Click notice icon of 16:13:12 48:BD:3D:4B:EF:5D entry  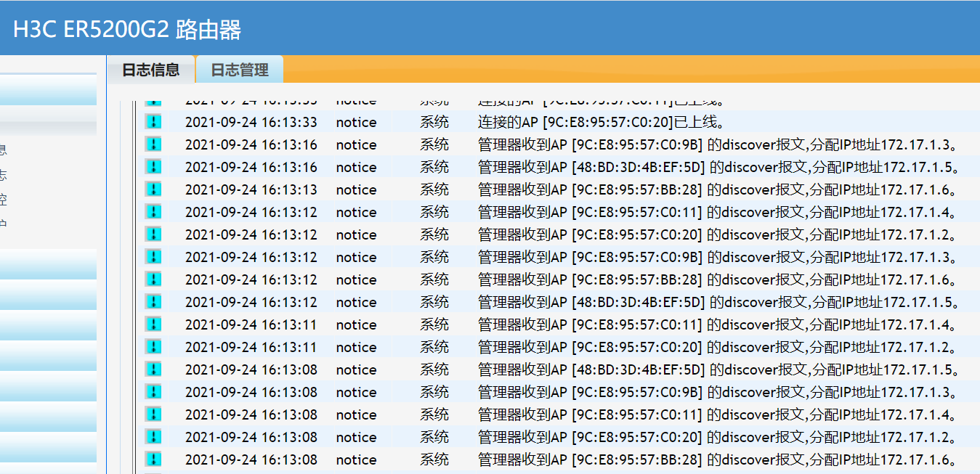coord(153,301)
